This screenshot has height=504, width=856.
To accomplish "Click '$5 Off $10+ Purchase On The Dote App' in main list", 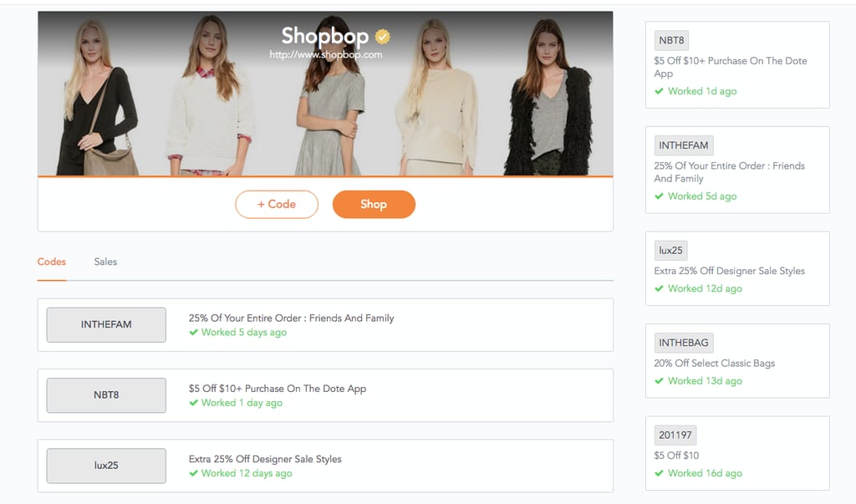I will (278, 388).
